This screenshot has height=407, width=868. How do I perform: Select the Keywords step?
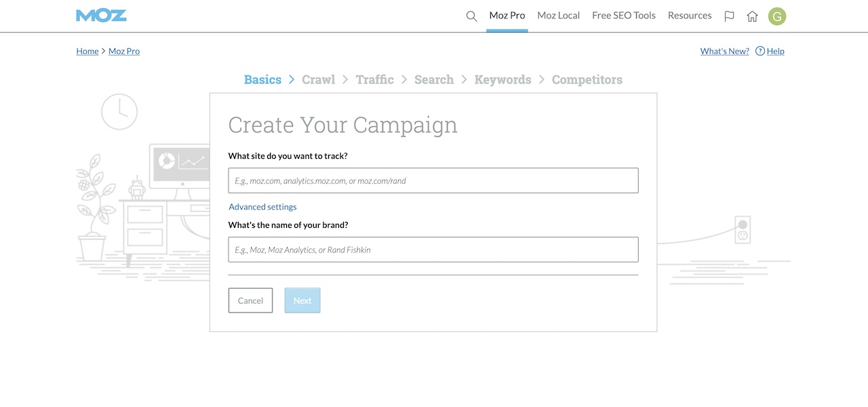[x=503, y=79]
